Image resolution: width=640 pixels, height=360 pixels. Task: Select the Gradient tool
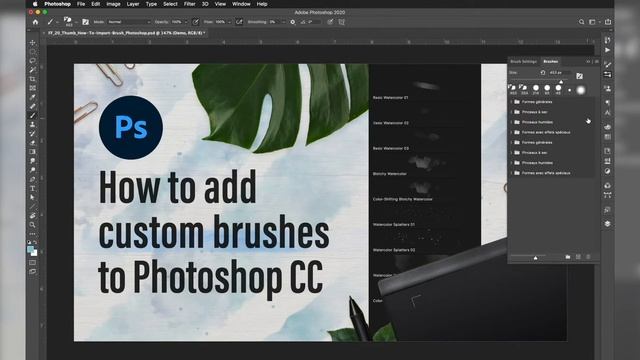[32, 152]
